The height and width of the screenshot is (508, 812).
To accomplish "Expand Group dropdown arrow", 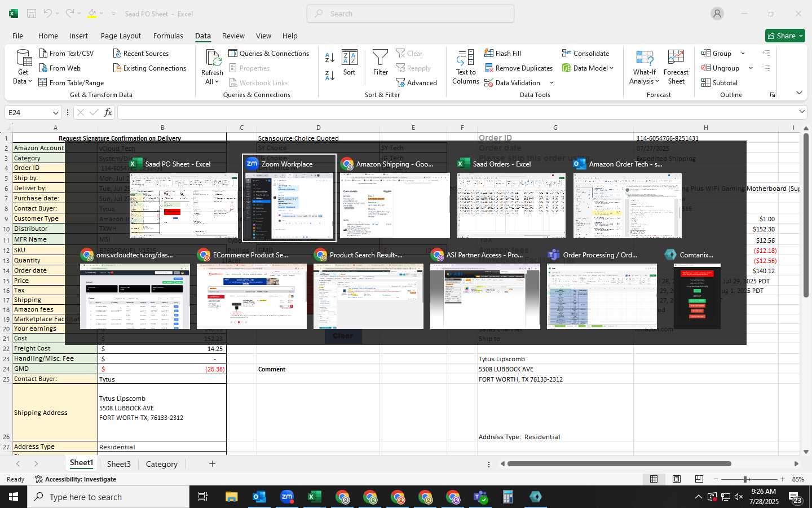I will click(743, 53).
